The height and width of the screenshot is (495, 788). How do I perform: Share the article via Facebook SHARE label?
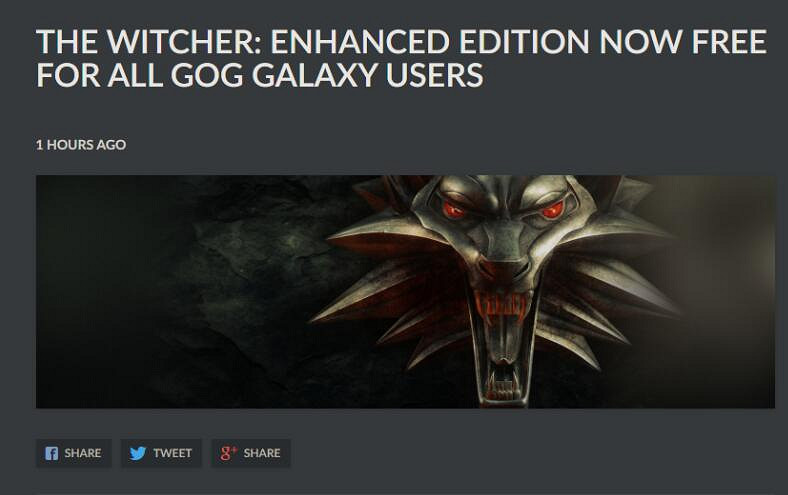83,453
